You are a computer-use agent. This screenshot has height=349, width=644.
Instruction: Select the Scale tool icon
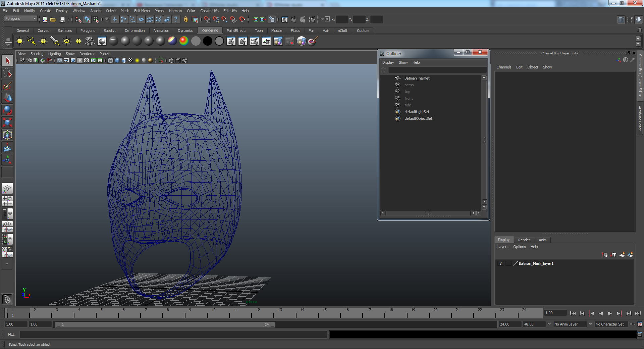pos(7,123)
